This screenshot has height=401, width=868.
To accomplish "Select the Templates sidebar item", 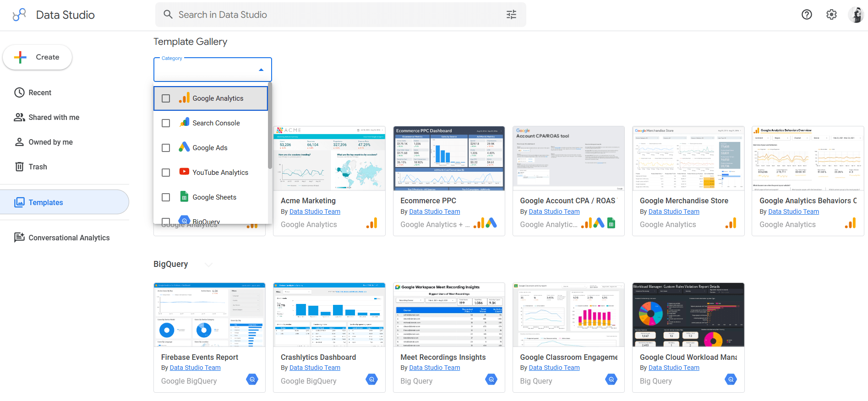I will click(65, 202).
